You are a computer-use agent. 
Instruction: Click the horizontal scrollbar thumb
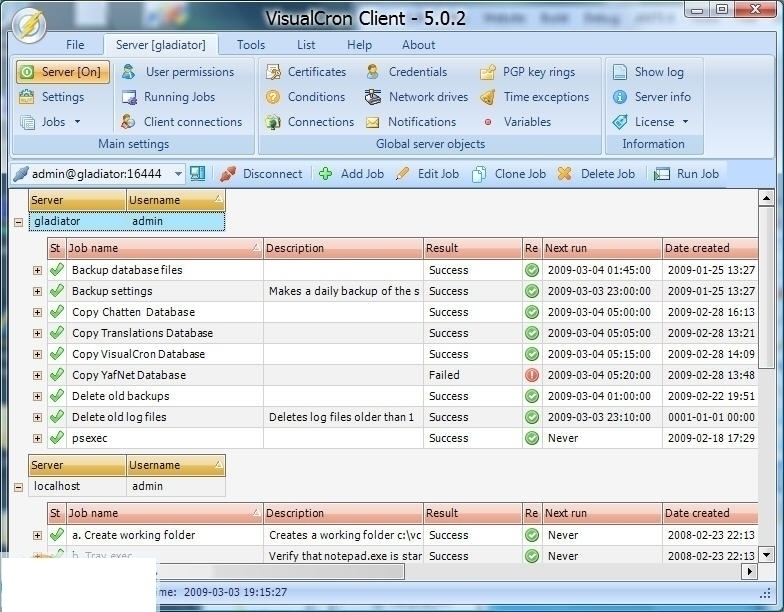pyautogui.click(x=280, y=571)
